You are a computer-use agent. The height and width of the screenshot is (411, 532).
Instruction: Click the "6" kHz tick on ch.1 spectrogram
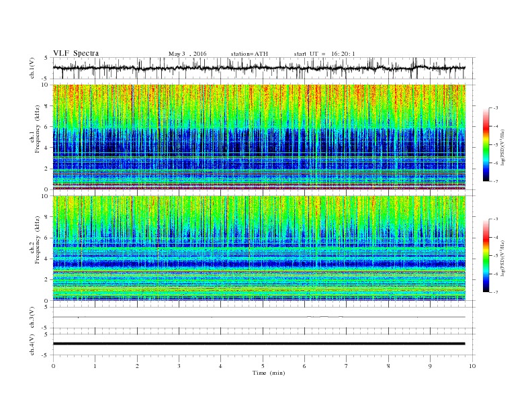tap(46, 127)
